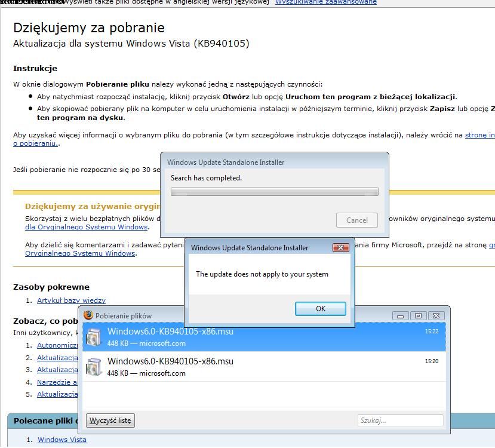
Task: Open the Narzędzie link in the list
Action: click(57, 382)
